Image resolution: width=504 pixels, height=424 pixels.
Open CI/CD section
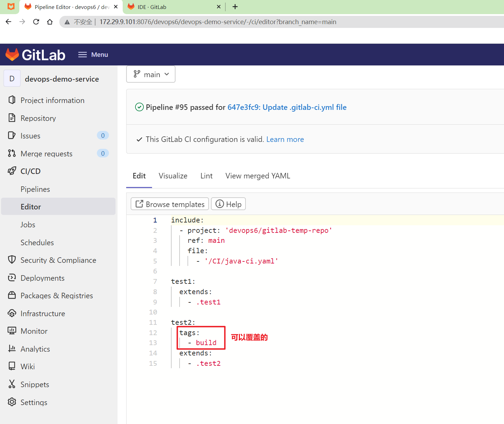click(31, 171)
